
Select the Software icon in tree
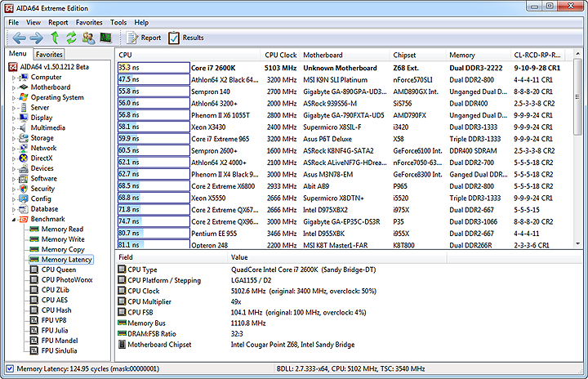click(x=24, y=178)
